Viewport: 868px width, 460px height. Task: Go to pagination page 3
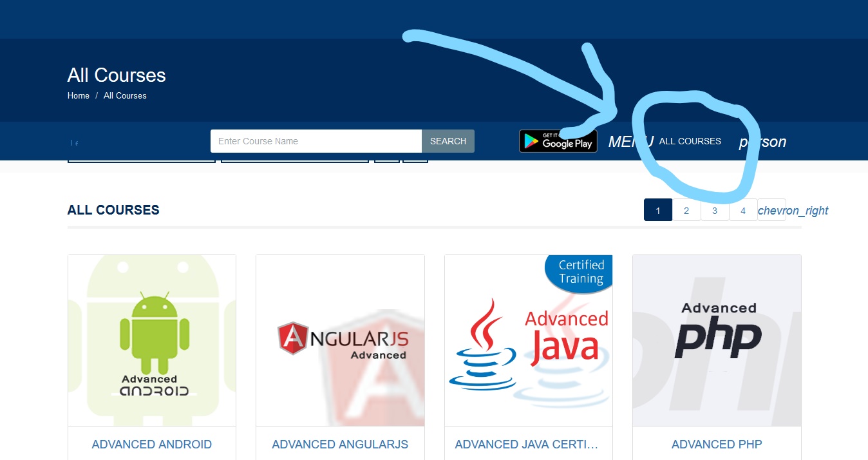pyautogui.click(x=715, y=210)
